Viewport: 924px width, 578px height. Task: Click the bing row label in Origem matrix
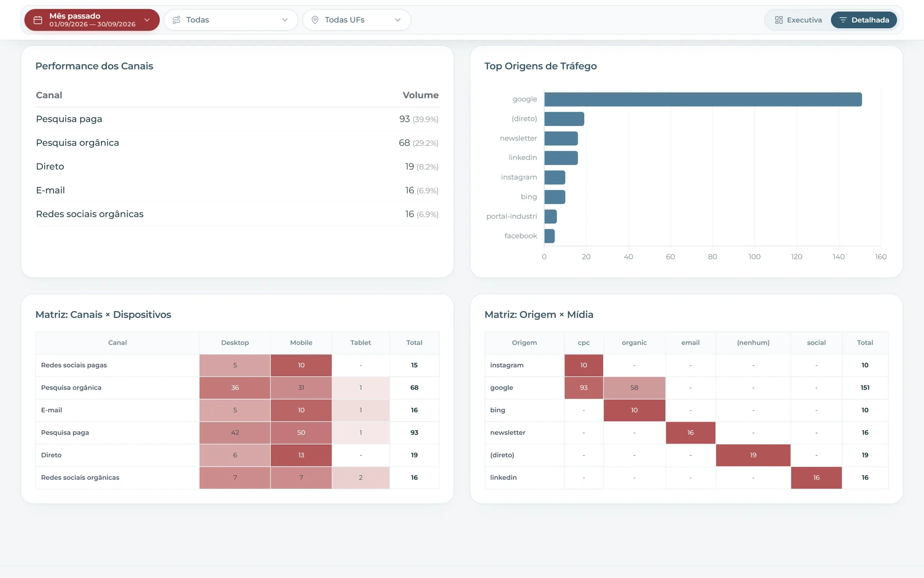[497, 410]
